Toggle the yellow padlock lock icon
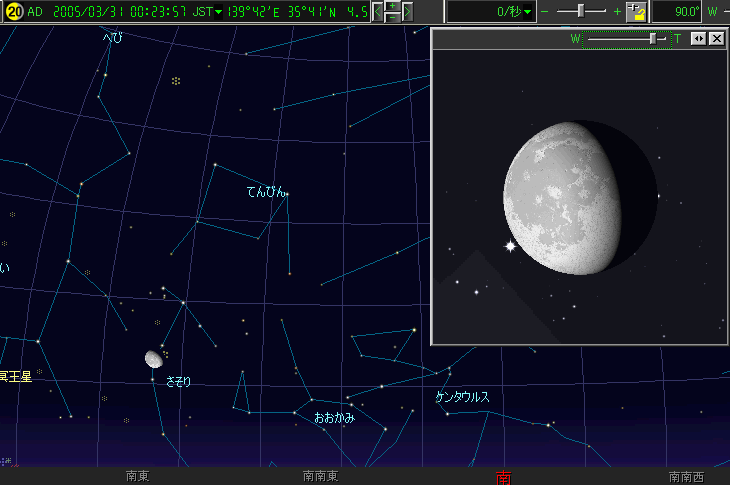Viewport: 730px width, 485px height. click(636, 12)
